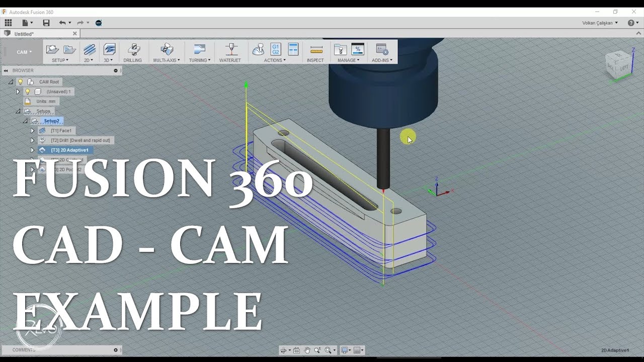Screen dimensions: 644x362
Task: Click the Post Process G1 G2 icon
Action: pyautogui.click(x=276, y=49)
